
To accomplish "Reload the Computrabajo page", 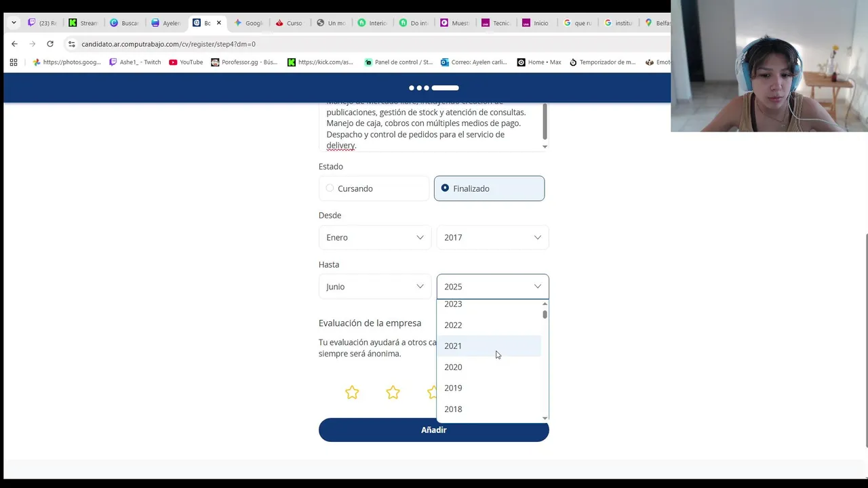I will [x=50, y=43].
